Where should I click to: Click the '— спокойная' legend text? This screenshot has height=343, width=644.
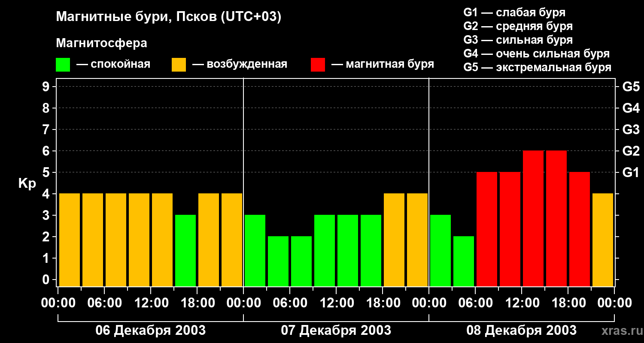coord(113,64)
